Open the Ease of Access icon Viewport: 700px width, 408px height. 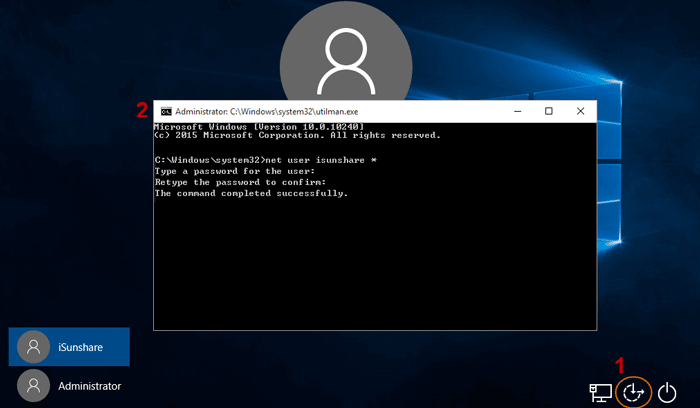[x=633, y=393]
